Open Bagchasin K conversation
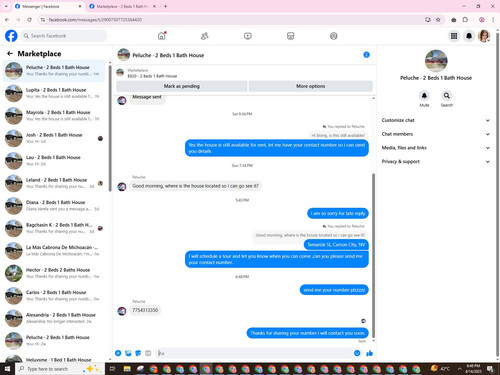 pos(54,228)
